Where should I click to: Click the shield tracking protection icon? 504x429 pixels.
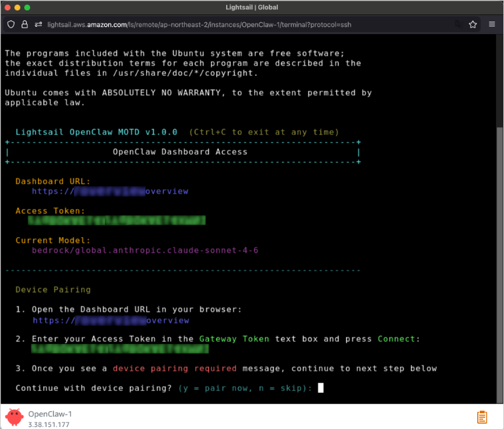click(x=10, y=24)
